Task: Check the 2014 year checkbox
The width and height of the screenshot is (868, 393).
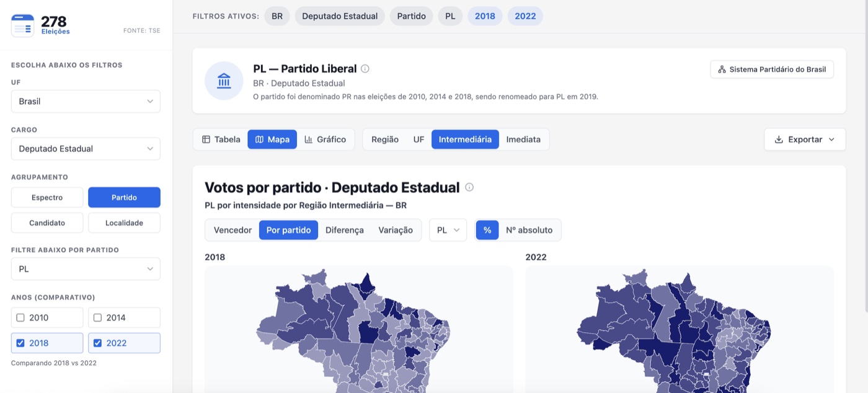Action: pos(97,317)
